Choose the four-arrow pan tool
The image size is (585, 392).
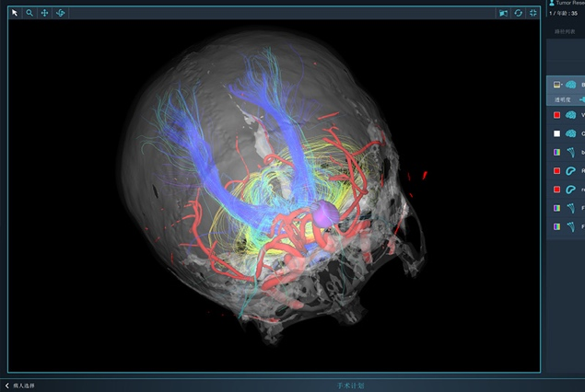[x=45, y=14]
